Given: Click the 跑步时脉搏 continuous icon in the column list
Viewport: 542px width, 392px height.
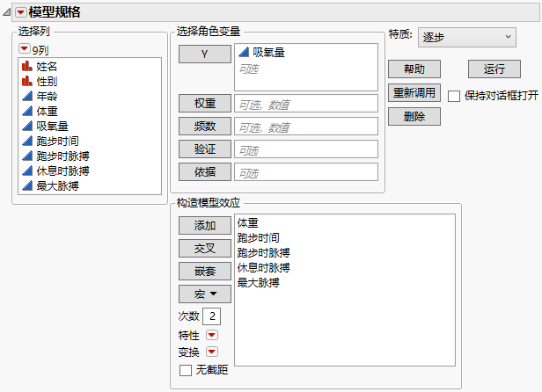Looking at the screenshot, I should (x=27, y=156).
